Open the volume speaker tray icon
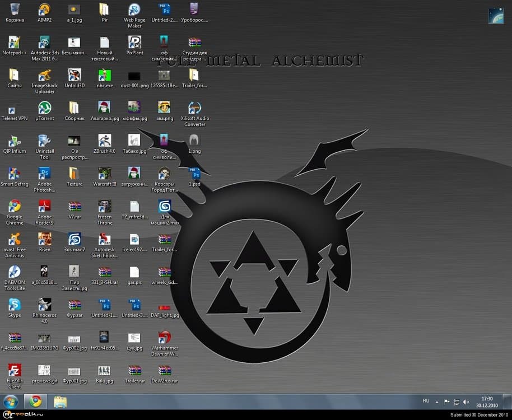 (466, 402)
